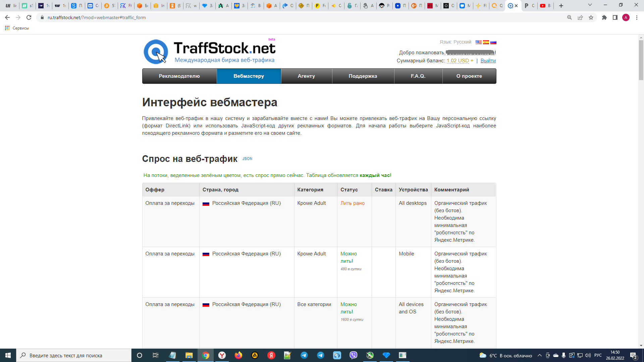Select the Вебмастеру menu tab
Screen dimensions: 644x362
click(249, 76)
